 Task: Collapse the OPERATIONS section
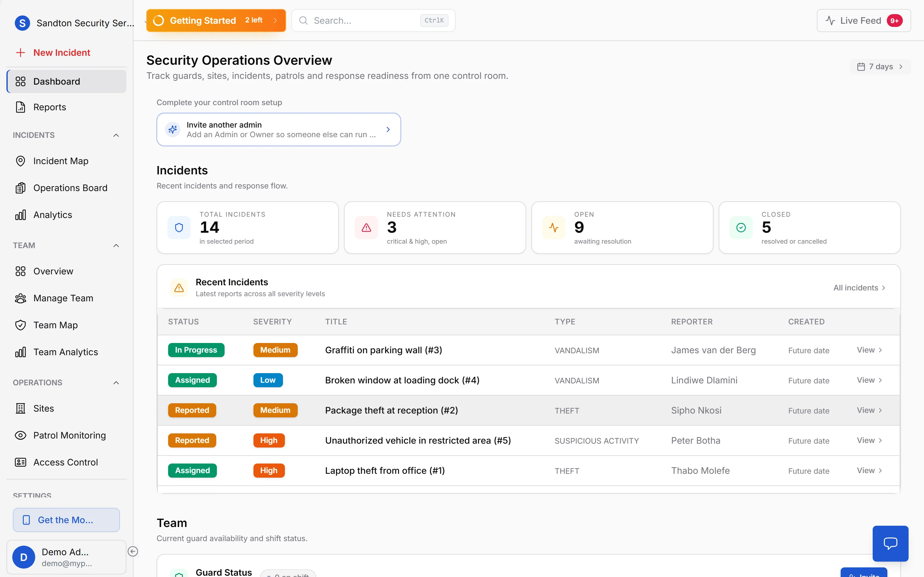pos(116,382)
